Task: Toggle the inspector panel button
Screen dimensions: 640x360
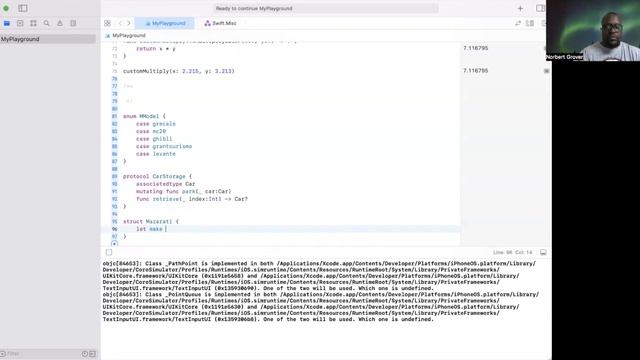Action: tap(540, 8)
